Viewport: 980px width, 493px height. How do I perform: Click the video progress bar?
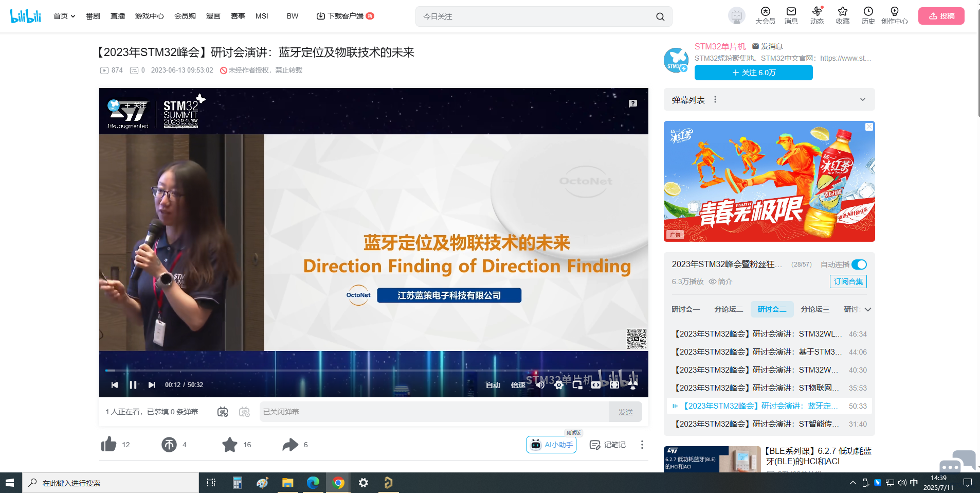(x=374, y=370)
